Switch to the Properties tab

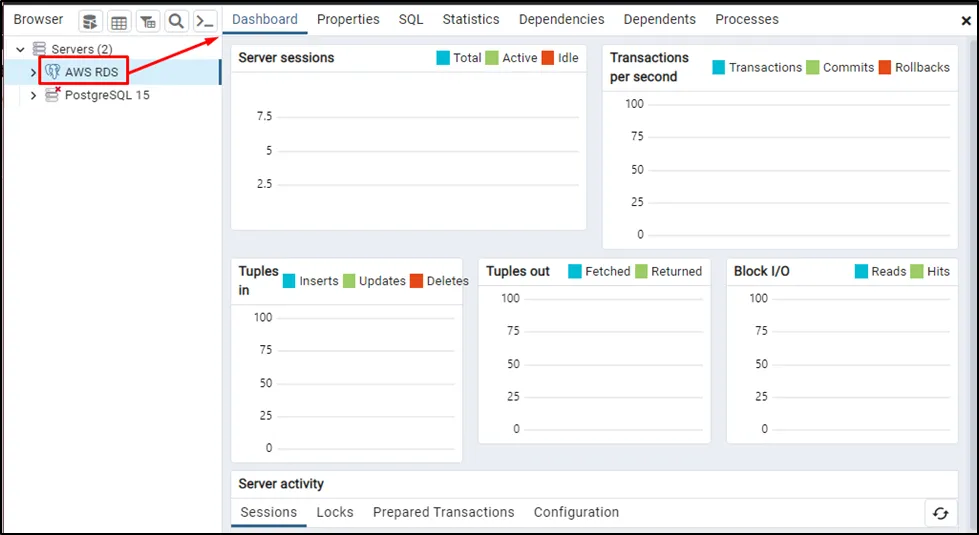(x=348, y=19)
